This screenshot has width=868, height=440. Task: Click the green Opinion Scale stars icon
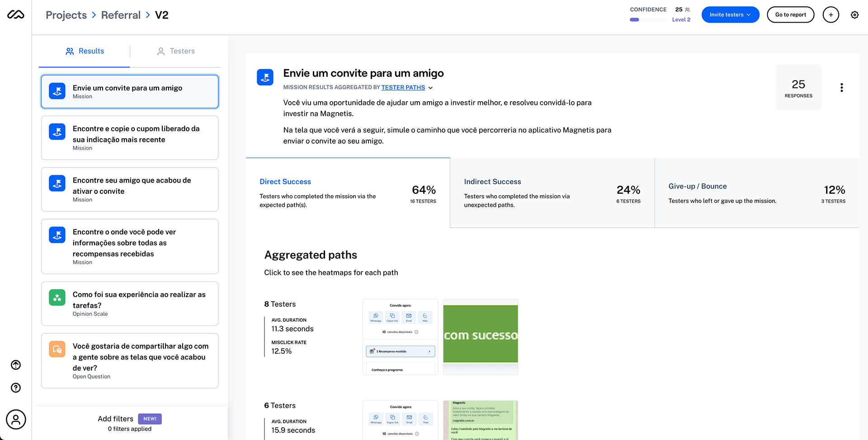(x=57, y=297)
